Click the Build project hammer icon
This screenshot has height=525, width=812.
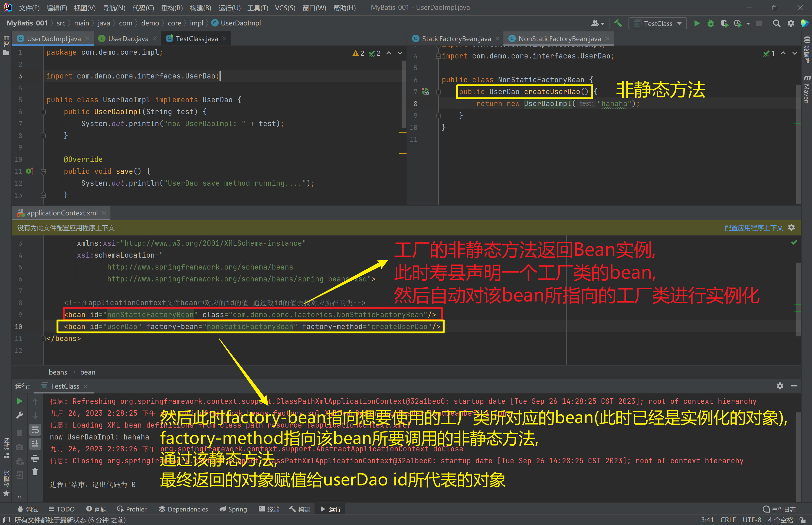618,23
